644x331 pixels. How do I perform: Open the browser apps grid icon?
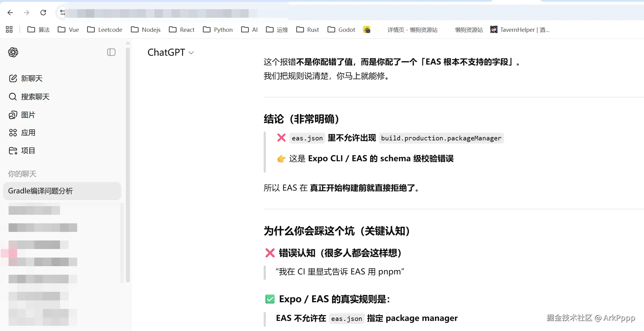[9, 30]
